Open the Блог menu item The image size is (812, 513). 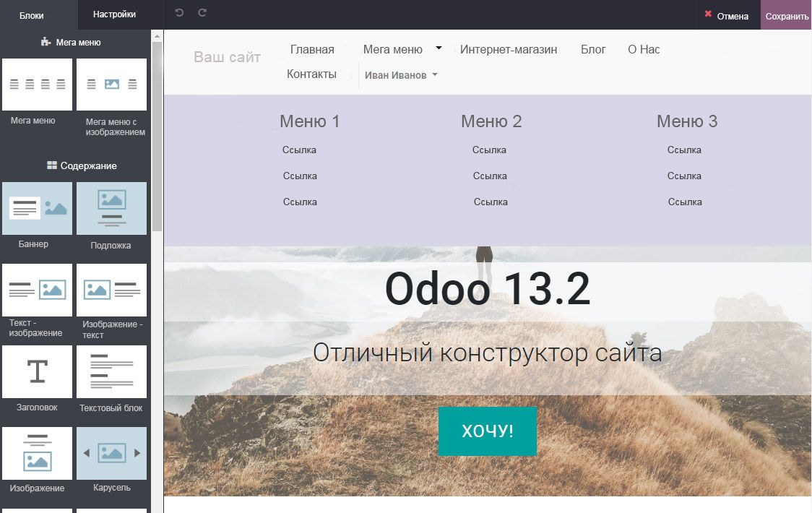click(592, 49)
